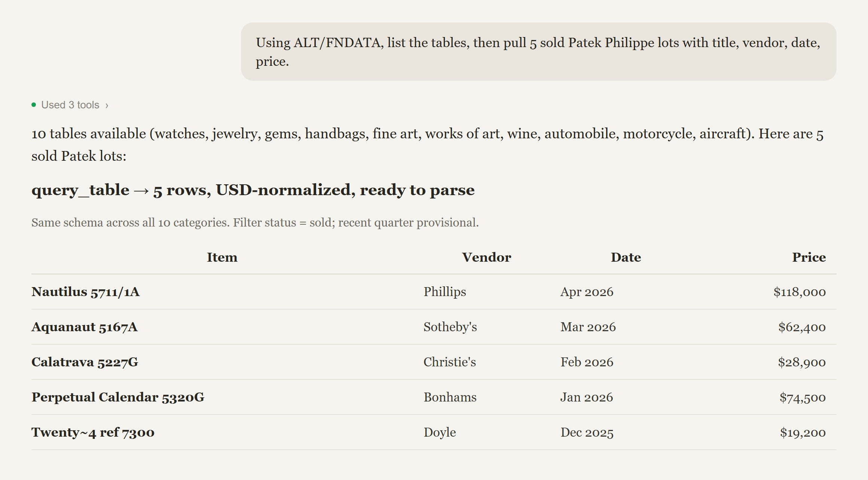
Task: Click the user message about ALT/FNDATA
Action: click(538, 52)
